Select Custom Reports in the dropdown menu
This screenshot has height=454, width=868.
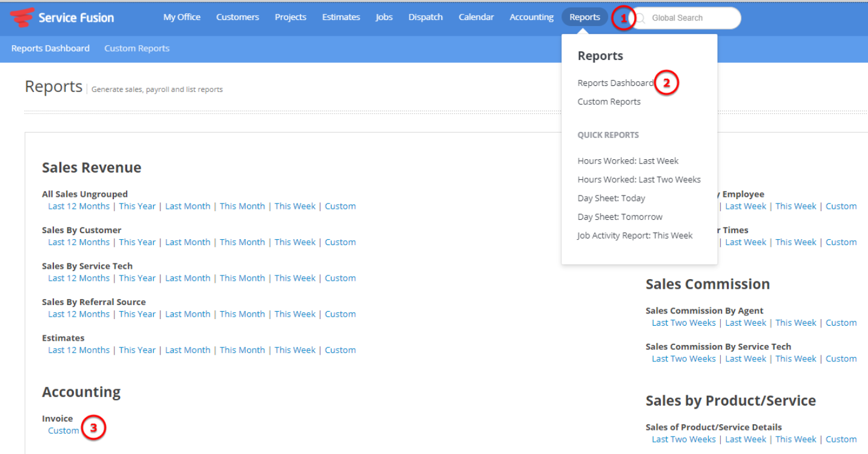click(x=609, y=102)
